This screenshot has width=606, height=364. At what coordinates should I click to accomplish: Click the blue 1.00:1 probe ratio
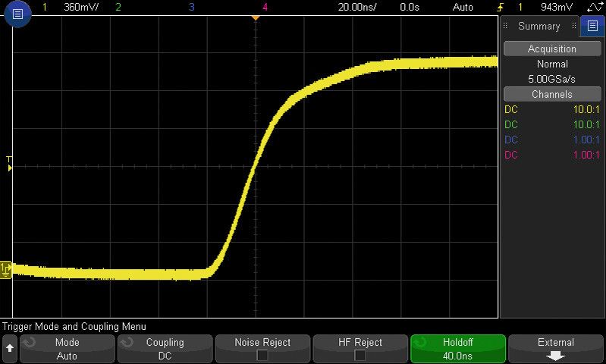(586, 140)
